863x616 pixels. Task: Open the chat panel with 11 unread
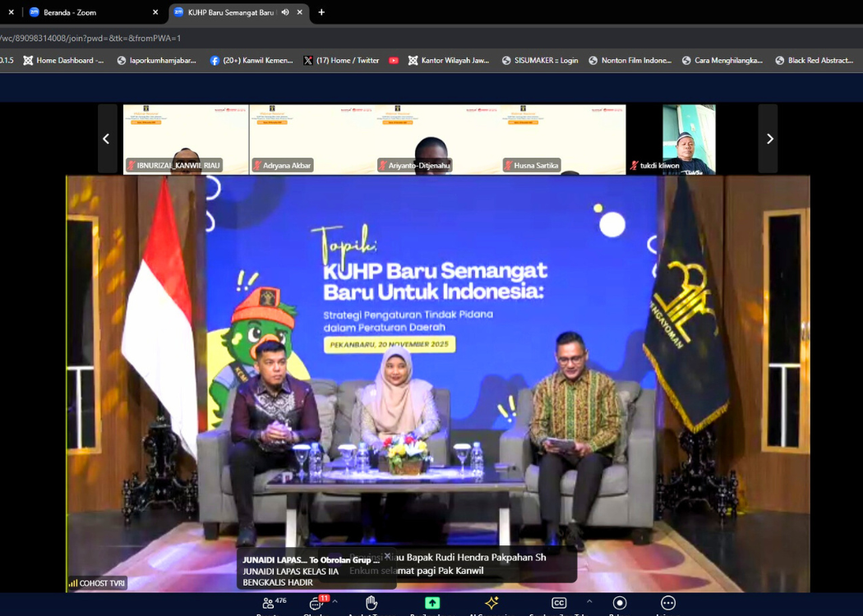[315, 604]
